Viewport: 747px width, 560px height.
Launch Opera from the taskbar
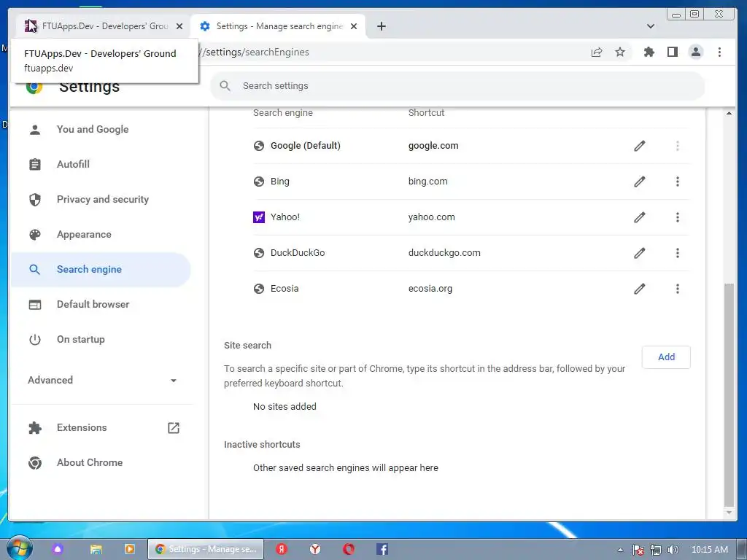[349, 549]
